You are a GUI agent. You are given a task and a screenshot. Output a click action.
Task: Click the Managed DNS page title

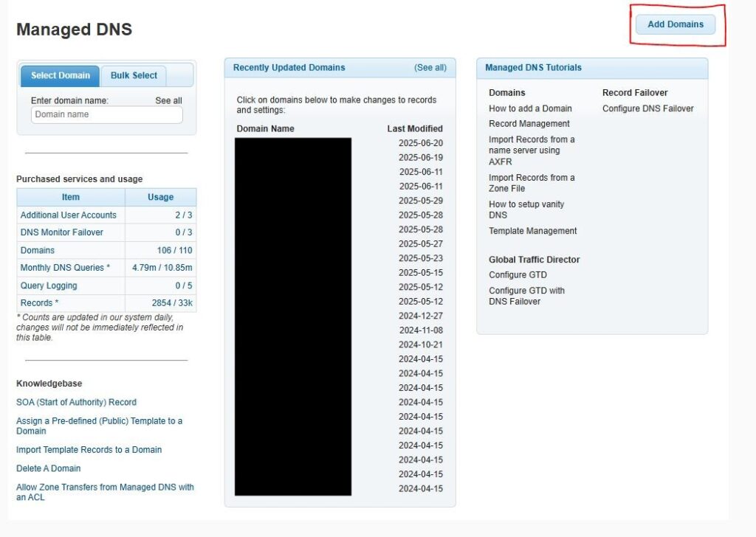pyautogui.click(x=75, y=30)
